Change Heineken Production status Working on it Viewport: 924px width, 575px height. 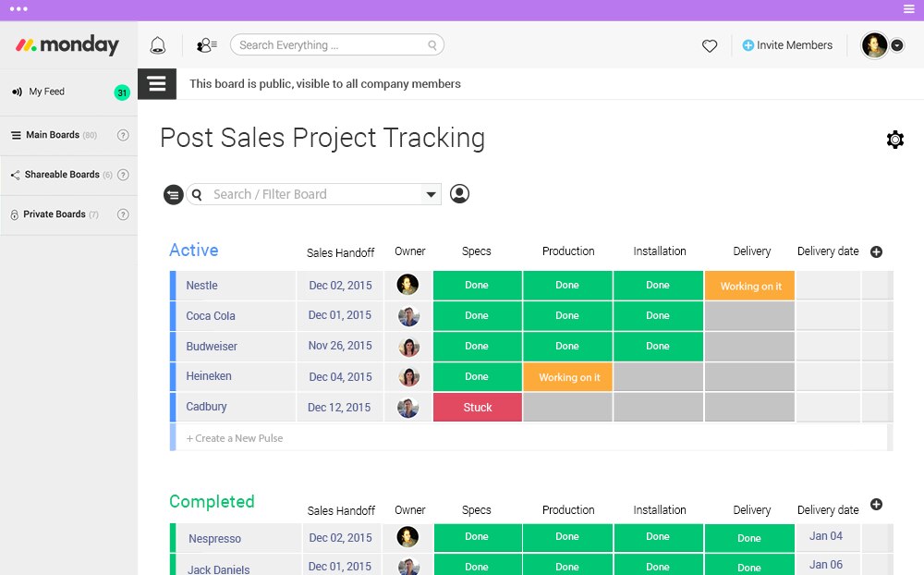click(568, 377)
